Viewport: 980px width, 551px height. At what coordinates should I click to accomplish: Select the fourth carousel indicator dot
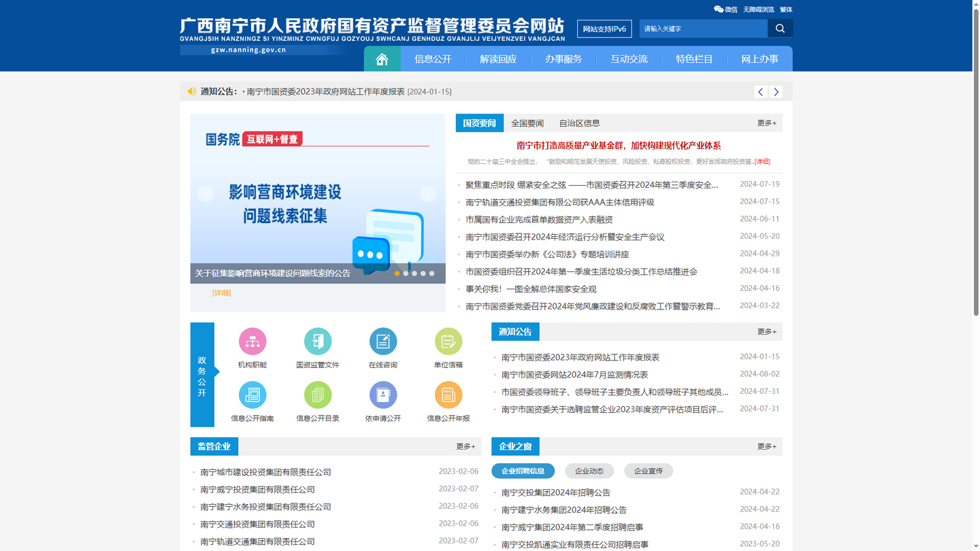pyautogui.click(x=423, y=273)
